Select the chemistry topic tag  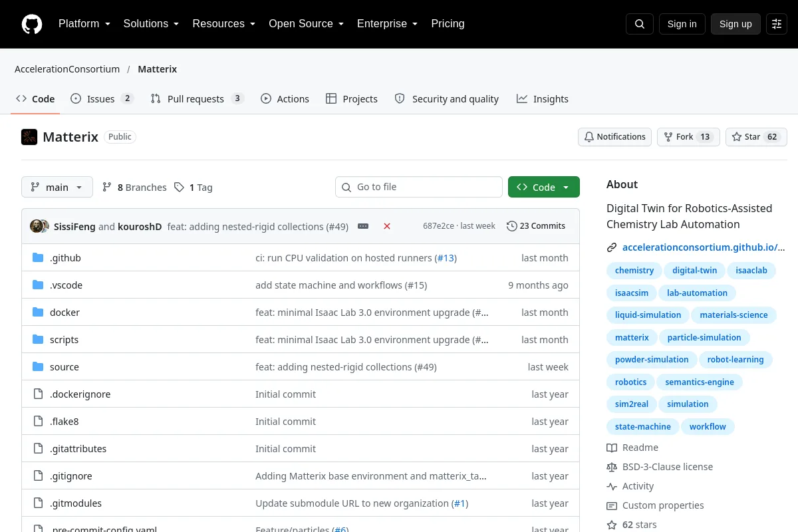coord(634,271)
